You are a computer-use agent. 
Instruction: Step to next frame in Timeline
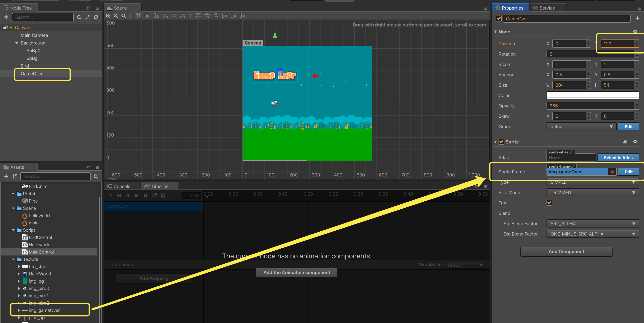point(145,195)
